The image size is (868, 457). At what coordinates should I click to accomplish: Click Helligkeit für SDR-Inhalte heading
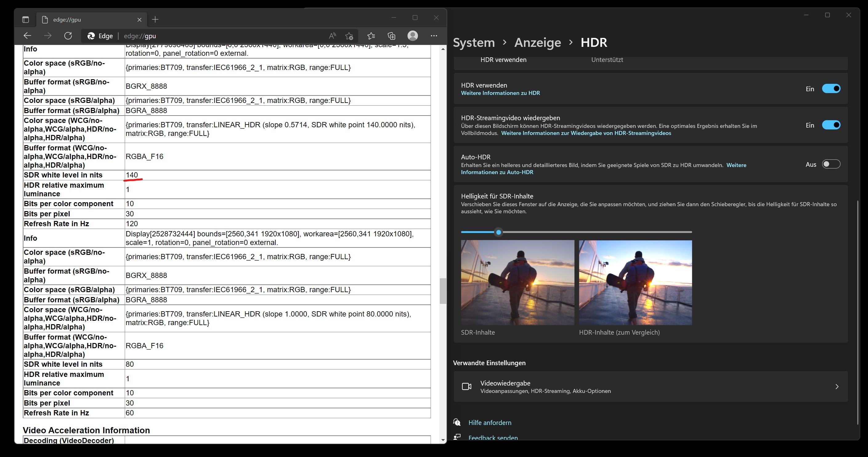click(497, 196)
